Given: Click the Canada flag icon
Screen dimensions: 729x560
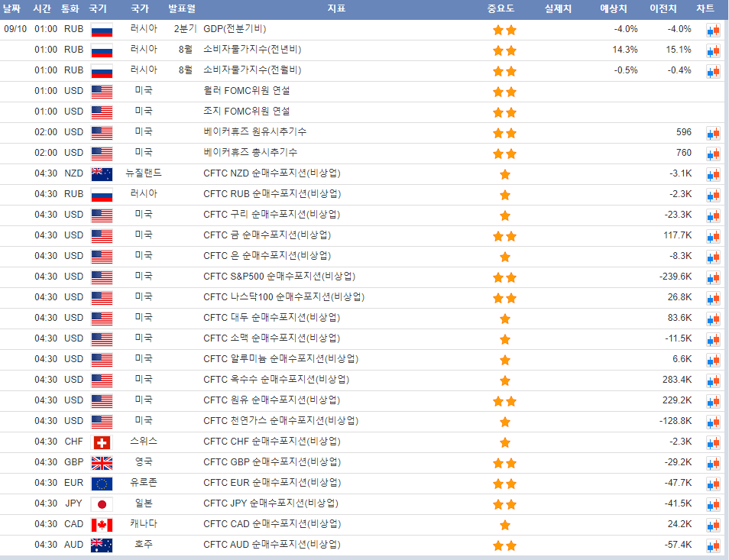Looking at the screenshot, I should click(x=102, y=525).
